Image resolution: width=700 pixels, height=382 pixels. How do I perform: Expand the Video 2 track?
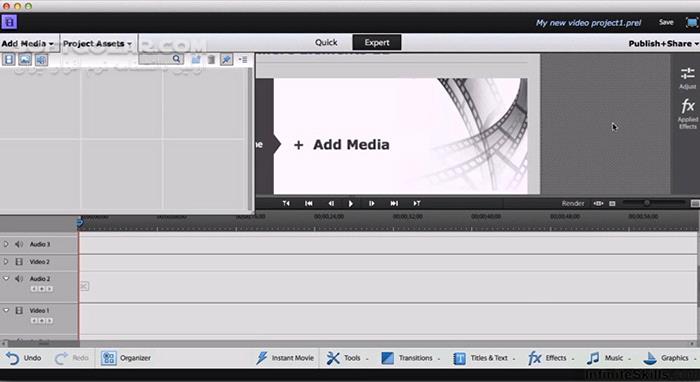tap(6, 262)
